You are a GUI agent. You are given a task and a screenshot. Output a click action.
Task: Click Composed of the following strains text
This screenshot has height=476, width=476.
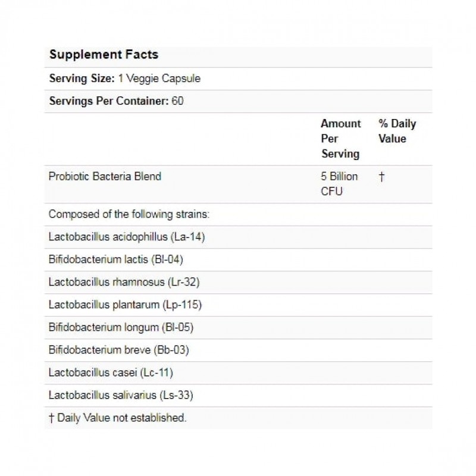pyautogui.click(x=129, y=214)
